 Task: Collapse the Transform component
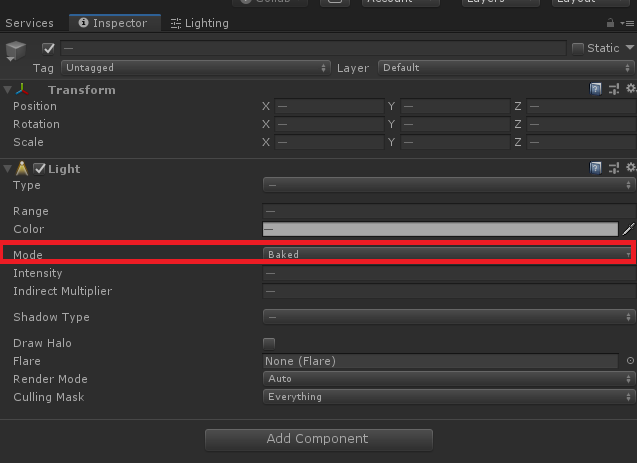[x=7, y=90]
